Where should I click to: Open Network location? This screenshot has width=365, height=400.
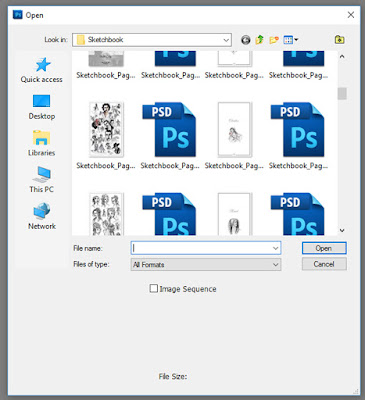click(42, 216)
